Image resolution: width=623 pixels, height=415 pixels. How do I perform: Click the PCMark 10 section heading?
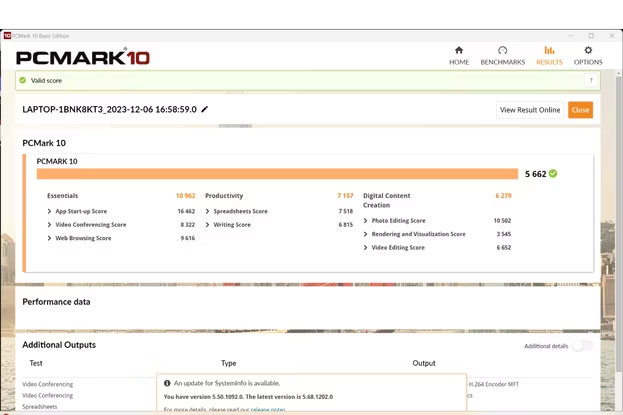(44, 143)
